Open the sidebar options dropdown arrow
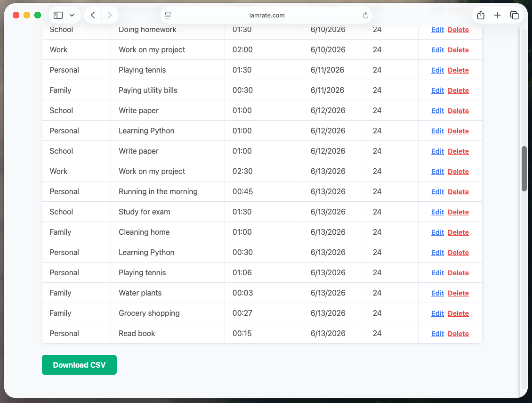The image size is (532, 403). click(x=72, y=15)
